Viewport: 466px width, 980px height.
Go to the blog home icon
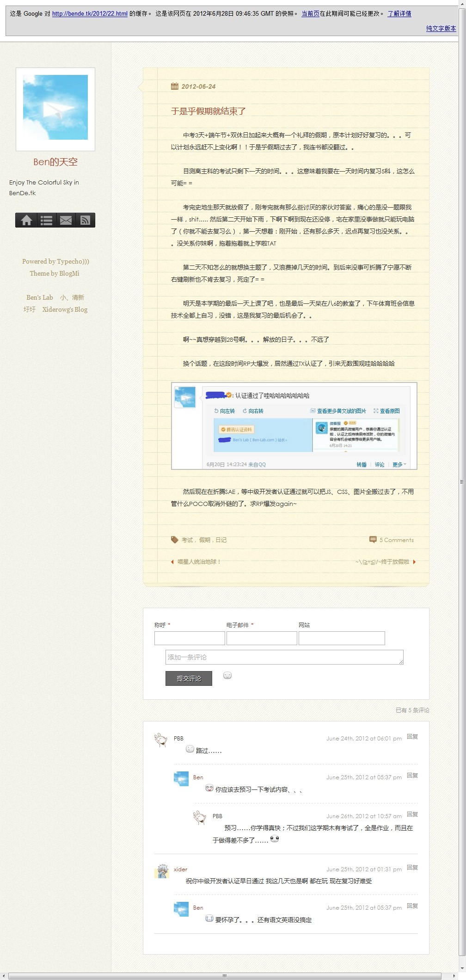26,220
